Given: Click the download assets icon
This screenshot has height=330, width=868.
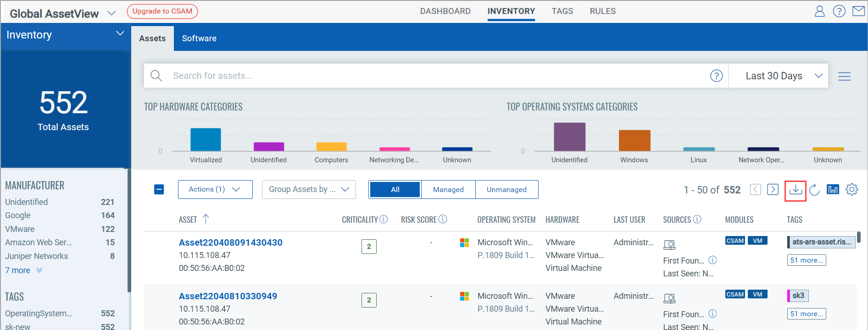Looking at the screenshot, I should (795, 190).
